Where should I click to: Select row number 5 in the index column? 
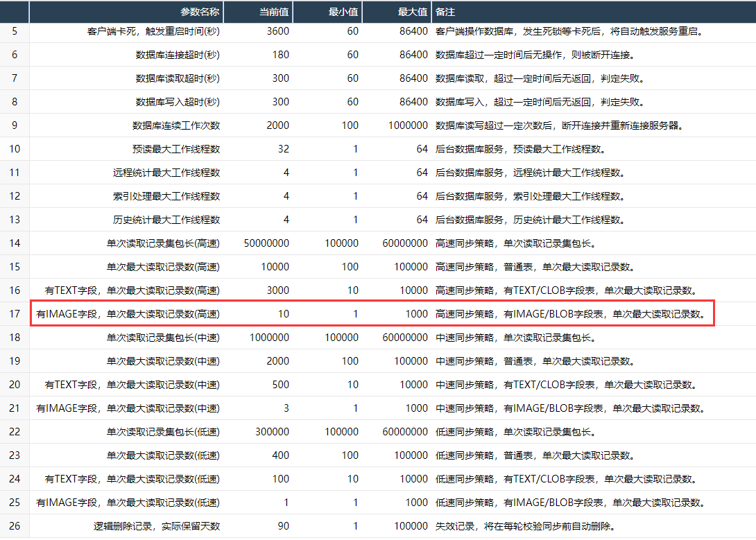pyautogui.click(x=15, y=31)
